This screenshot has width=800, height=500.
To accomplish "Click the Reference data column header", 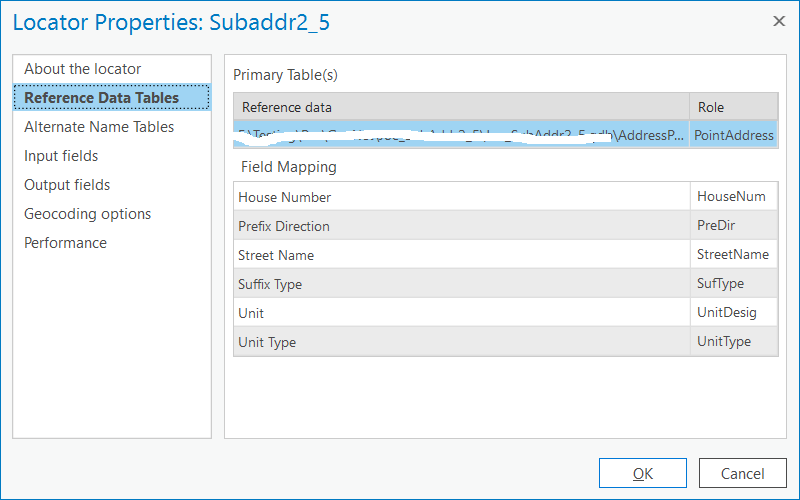I will [461, 107].
